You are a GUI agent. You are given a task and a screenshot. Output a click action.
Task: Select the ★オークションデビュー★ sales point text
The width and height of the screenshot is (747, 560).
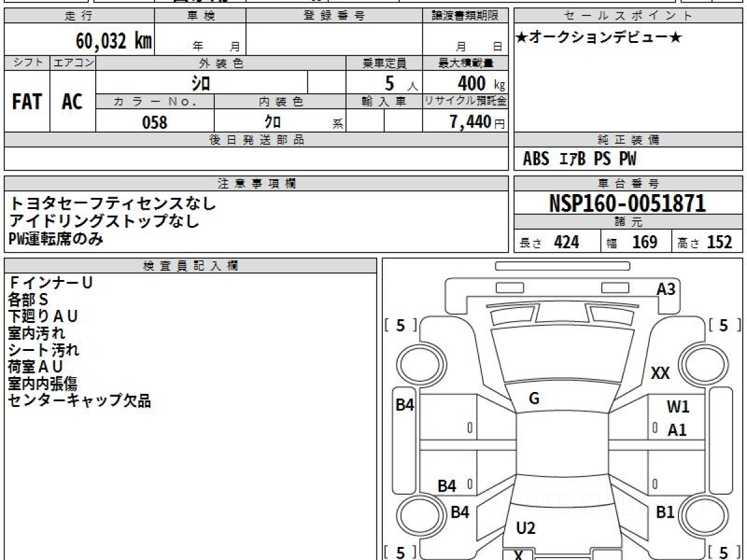click(x=599, y=37)
